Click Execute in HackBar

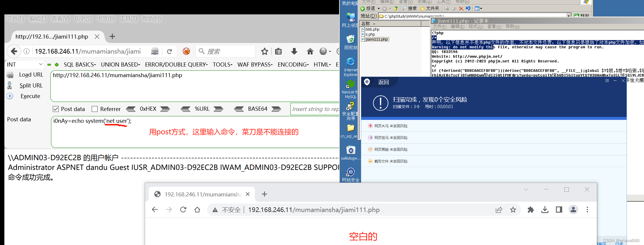pos(30,96)
